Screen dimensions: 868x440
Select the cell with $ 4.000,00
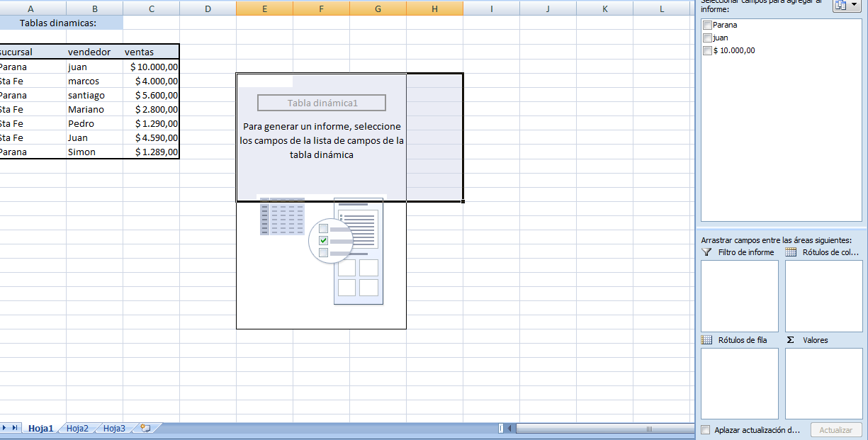click(x=151, y=81)
